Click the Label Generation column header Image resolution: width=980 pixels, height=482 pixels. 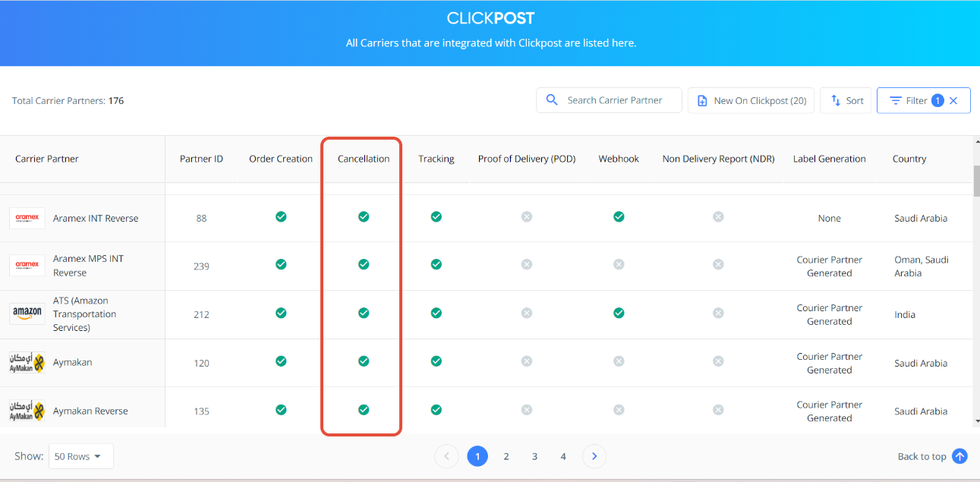click(x=830, y=159)
